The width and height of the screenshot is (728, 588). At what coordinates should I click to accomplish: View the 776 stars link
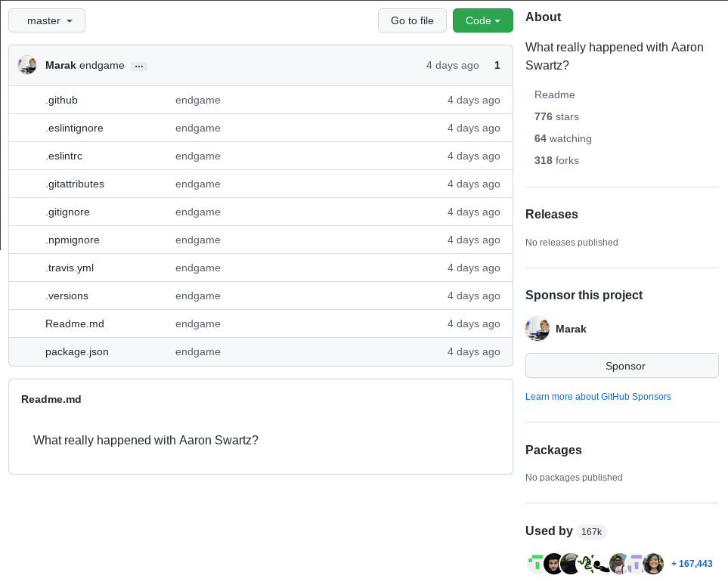[556, 116]
